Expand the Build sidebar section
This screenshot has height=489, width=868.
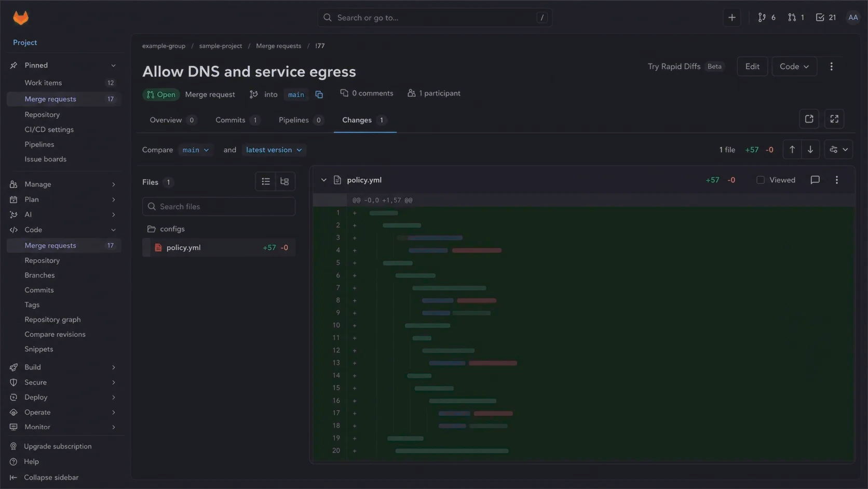(x=64, y=367)
